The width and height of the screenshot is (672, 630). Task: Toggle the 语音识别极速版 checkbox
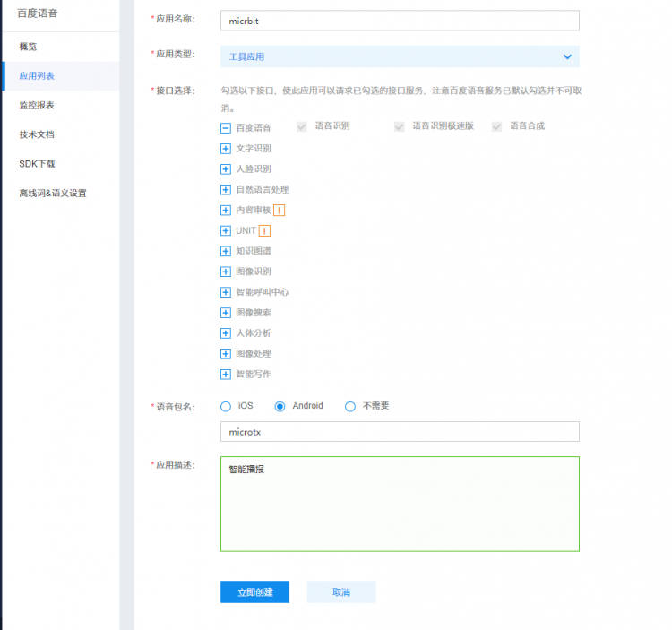(399, 126)
